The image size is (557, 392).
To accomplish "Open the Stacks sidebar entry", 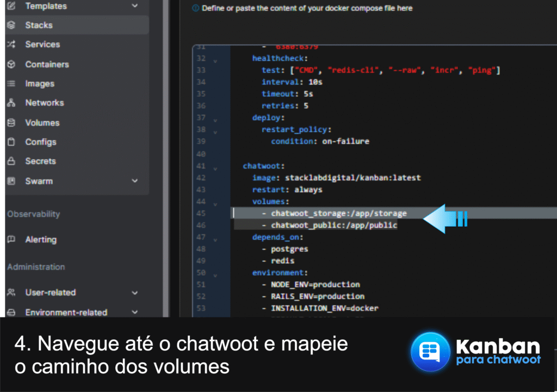I will pos(39,25).
